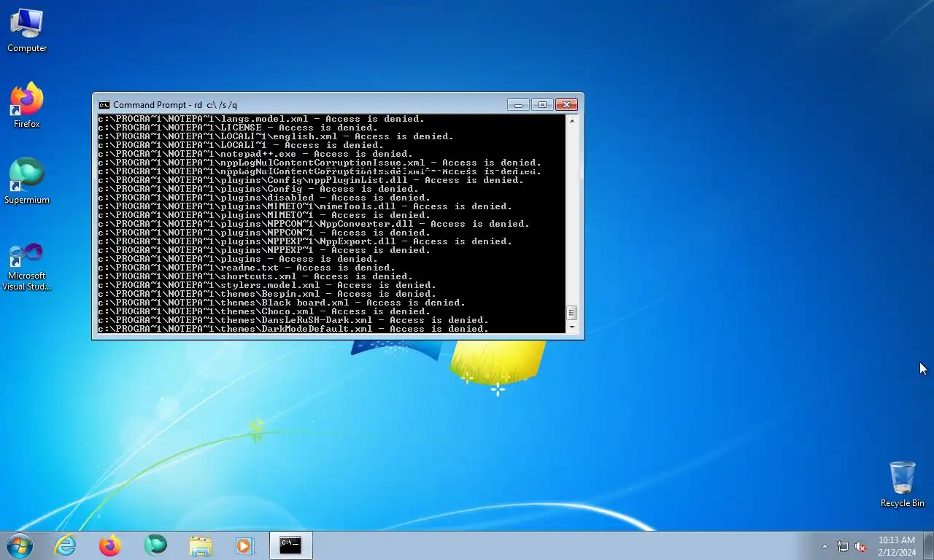Click the 'themes\Bespin.xml' output line
934x560 pixels.
tap(267, 294)
